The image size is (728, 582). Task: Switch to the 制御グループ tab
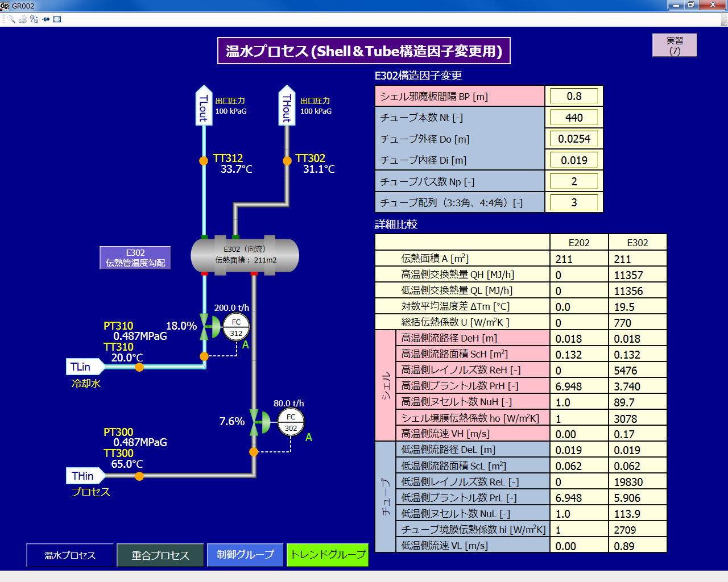(245, 555)
